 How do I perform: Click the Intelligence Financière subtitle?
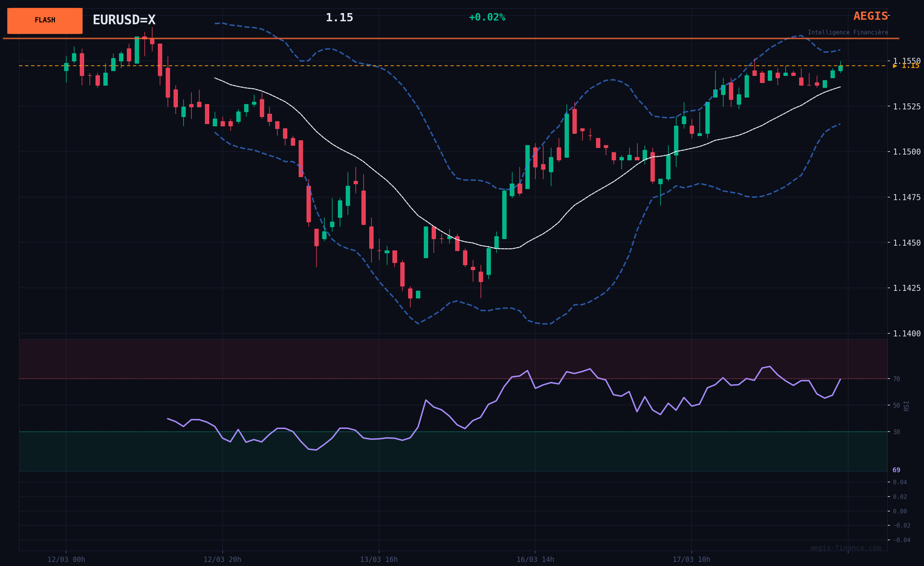(x=847, y=32)
